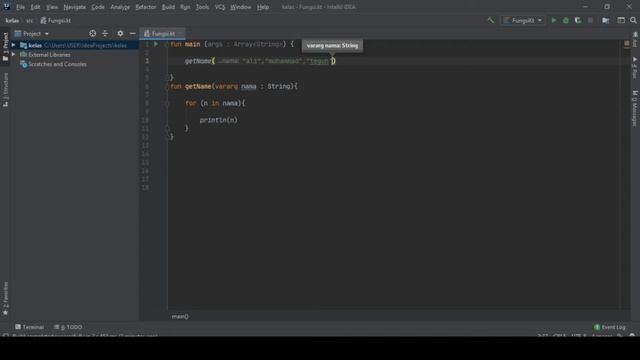Image resolution: width=640 pixels, height=360 pixels.
Task: Open the Tools menu
Action: click(202, 7)
